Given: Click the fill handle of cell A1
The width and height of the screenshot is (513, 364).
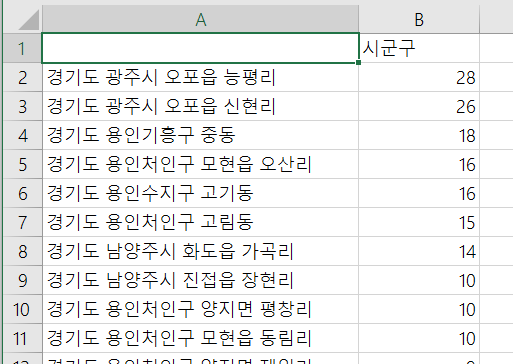Looking at the screenshot, I should click(358, 62).
